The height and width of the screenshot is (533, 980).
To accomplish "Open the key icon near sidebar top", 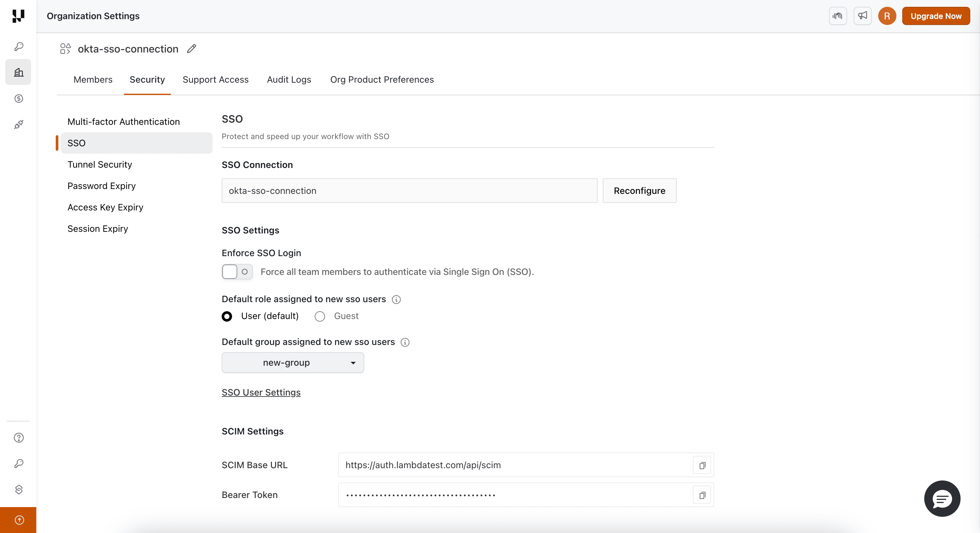I will (x=19, y=46).
